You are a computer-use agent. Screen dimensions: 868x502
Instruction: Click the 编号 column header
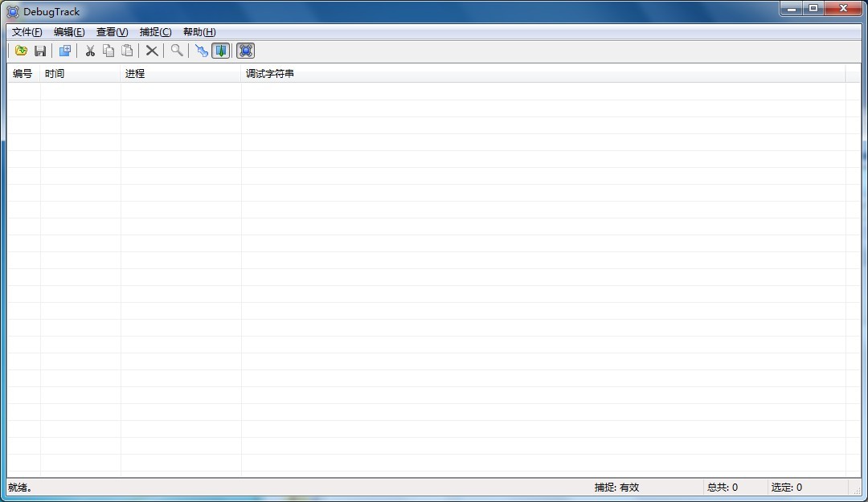pos(23,74)
